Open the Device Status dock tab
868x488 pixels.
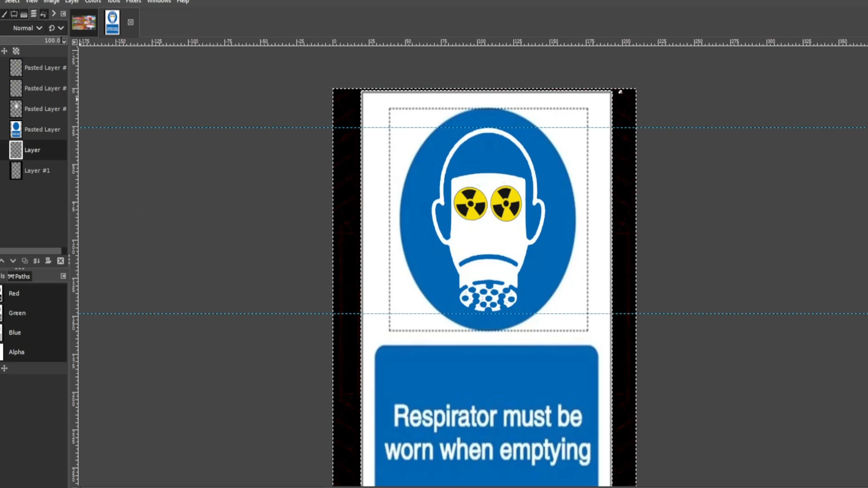click(x=14, y=14)
